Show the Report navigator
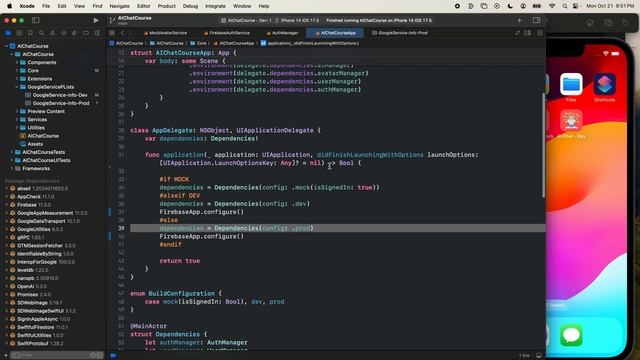This screenshot has width=640, height=360. point(97,33)
